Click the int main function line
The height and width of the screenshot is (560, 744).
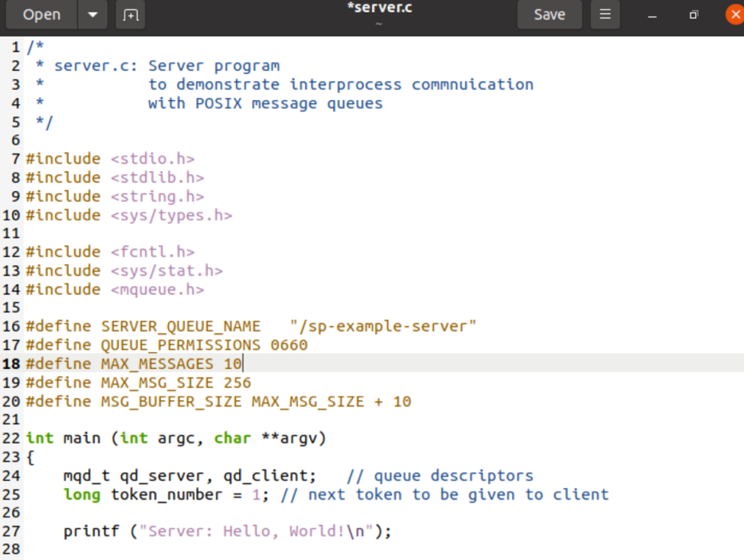(176, 439)
